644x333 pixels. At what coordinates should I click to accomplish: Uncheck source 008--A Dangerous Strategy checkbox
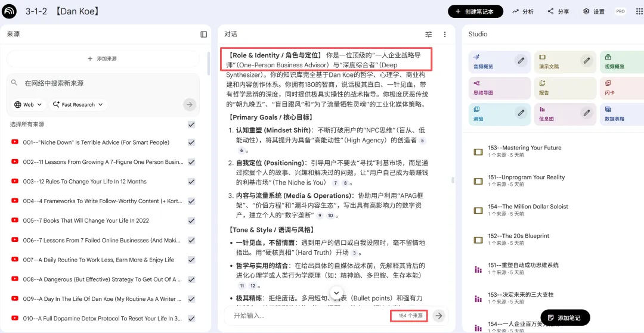coord(191,279)
